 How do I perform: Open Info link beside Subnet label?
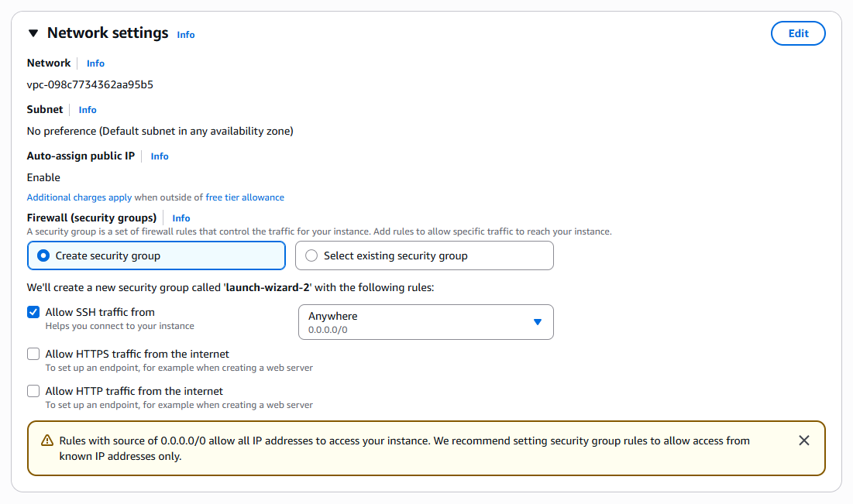tap(88, 110)
